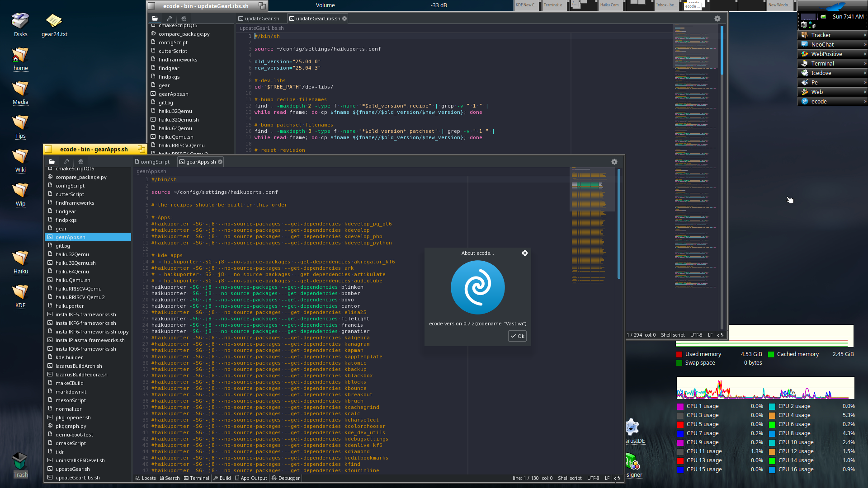Open the Terminal panel in status bar
The height and width of the screenshot is (488, 868).
(x=196, y=478)
